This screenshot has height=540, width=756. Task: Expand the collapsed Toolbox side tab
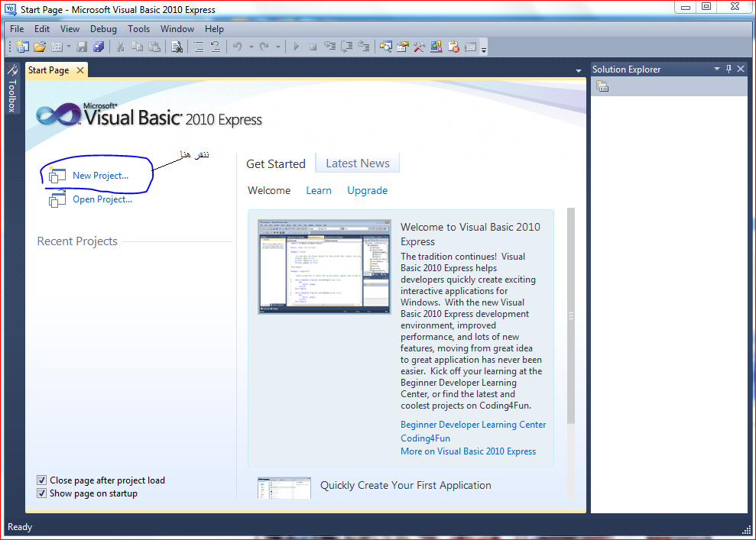point(12,89)
